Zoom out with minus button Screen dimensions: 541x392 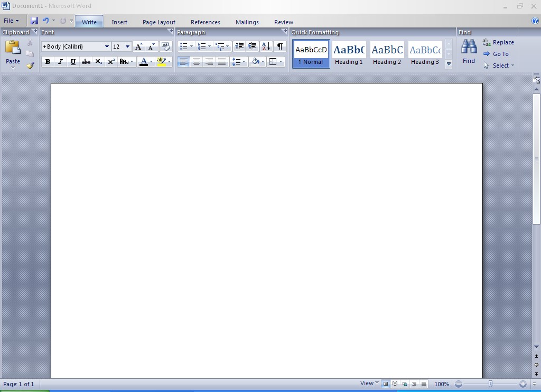pyautogui.click(x=459, y=384)
